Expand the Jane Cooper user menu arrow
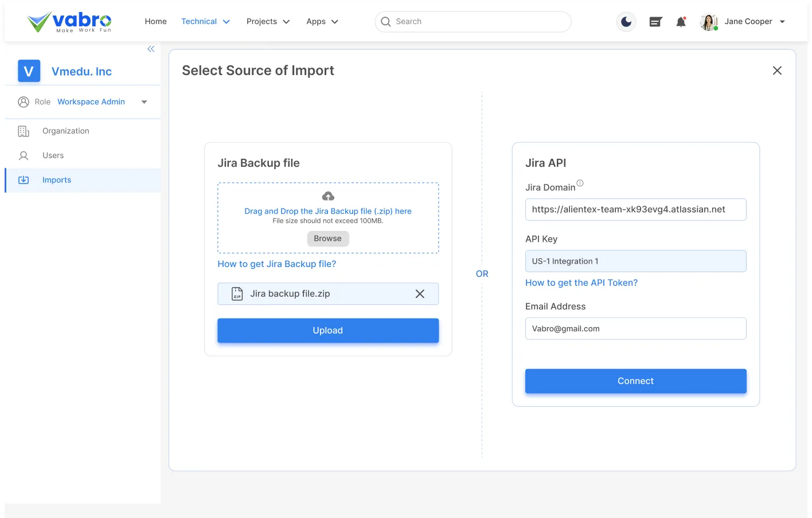Image resolution: width=812 pixels, height=518 pixels. click(x=782, y=22)
